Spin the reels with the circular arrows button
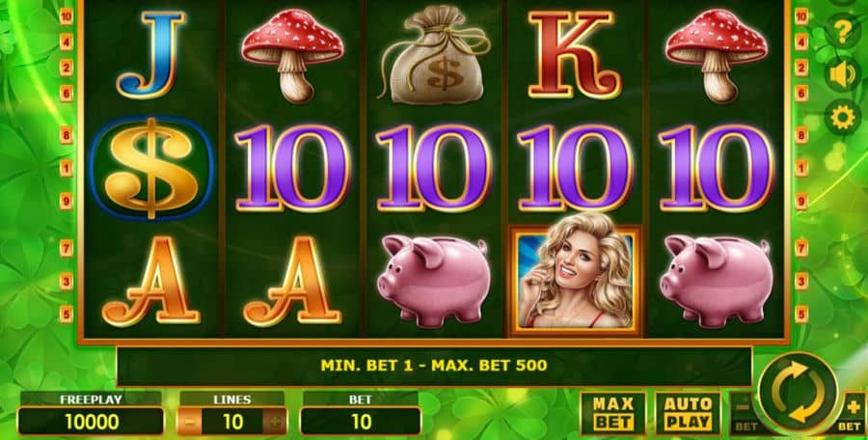Screen dimensions: 868x440 pyautogui.click(x=798, y=394)
